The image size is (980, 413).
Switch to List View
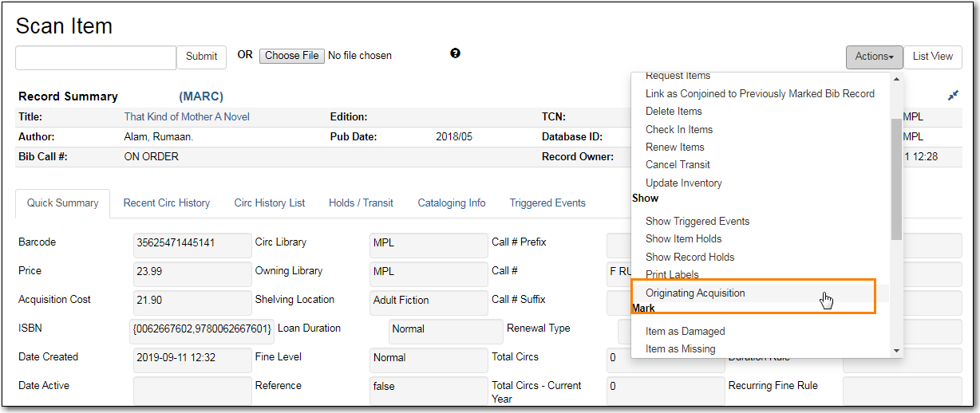click(932, 57)
